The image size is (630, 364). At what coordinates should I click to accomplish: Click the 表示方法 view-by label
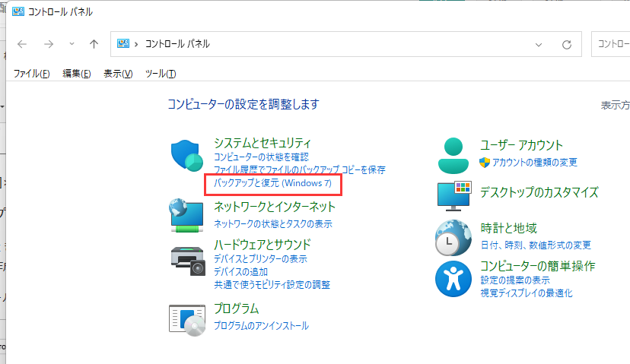[x=615, y=105]
